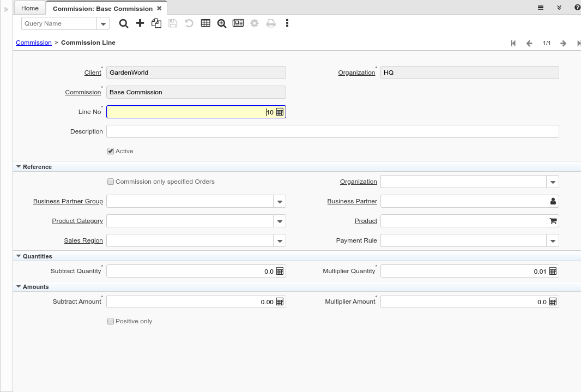Enable Commission only specified Orders

[111, 182]
